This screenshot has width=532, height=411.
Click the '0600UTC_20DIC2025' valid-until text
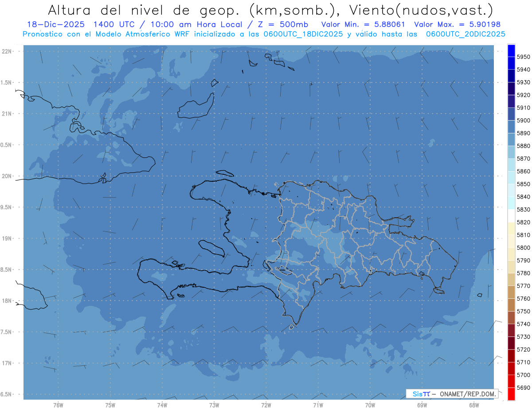pos(465,34)
